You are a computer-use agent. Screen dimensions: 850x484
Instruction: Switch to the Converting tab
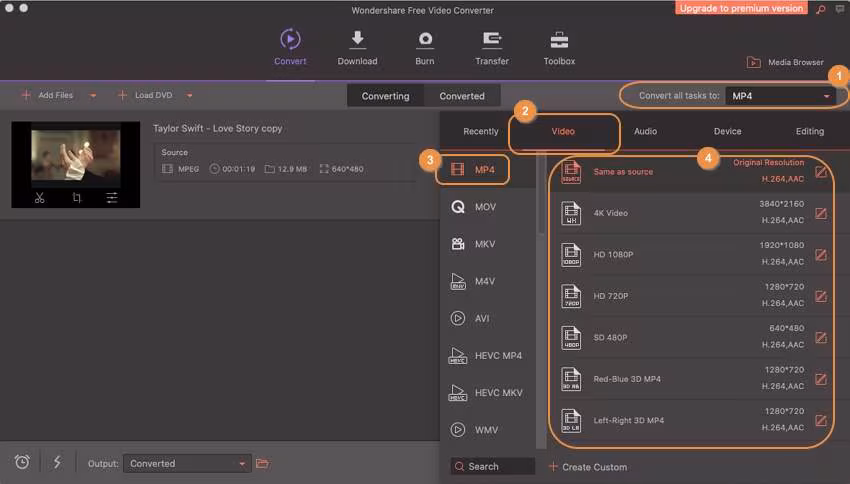385,96
